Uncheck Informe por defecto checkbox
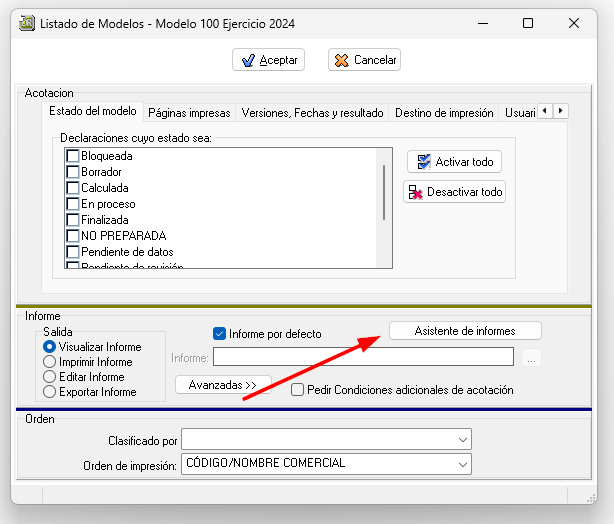 220,334
